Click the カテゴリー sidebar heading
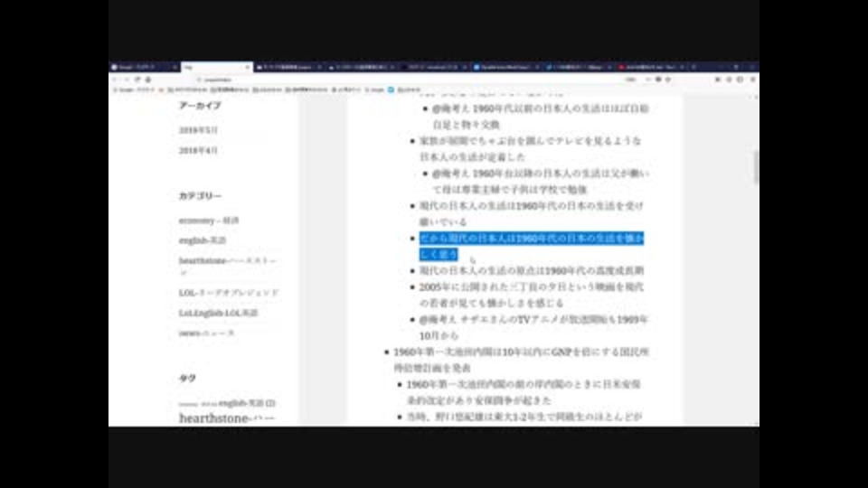Image resolution: width=868 pixels, height=488 pixels. coord(200,196)
